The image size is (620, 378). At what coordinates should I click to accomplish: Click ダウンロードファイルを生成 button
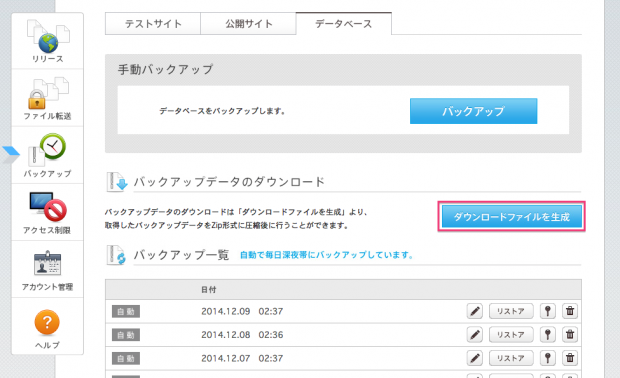coord(511,216)
